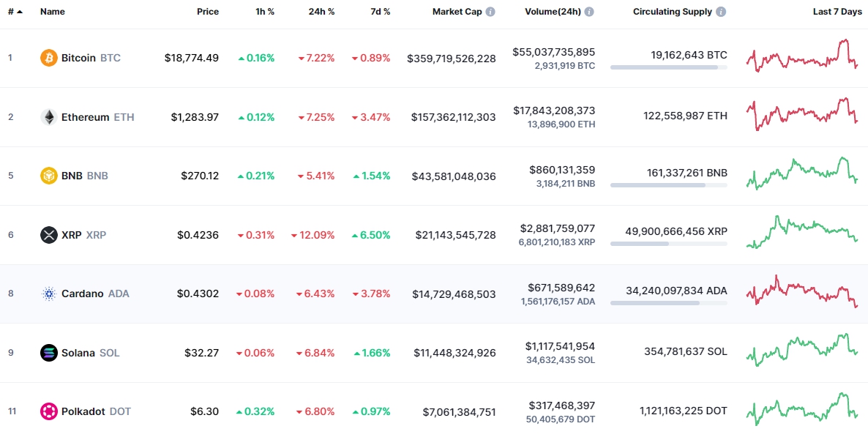Open the BNB coin page link
Viewport: 868px width, 437px height.
pos(85,176)
